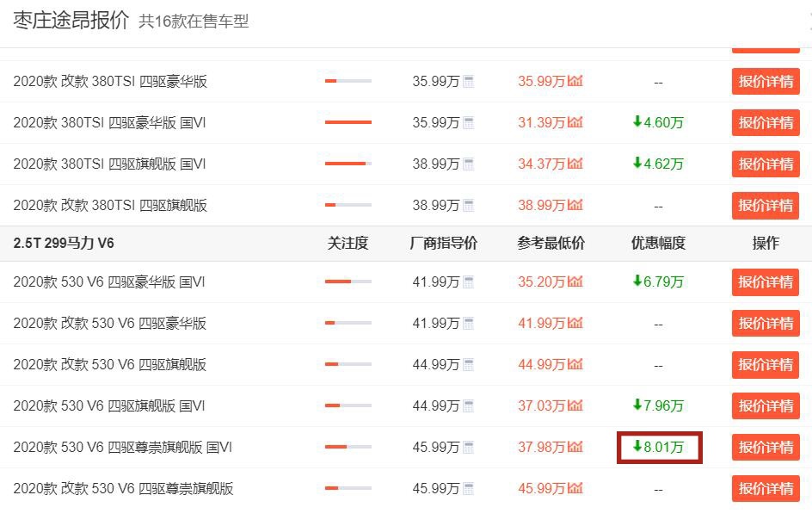This screenshot has width=812, height=526.
Task: Click price trend chart icon beside 31.39万
Action: 575,122
